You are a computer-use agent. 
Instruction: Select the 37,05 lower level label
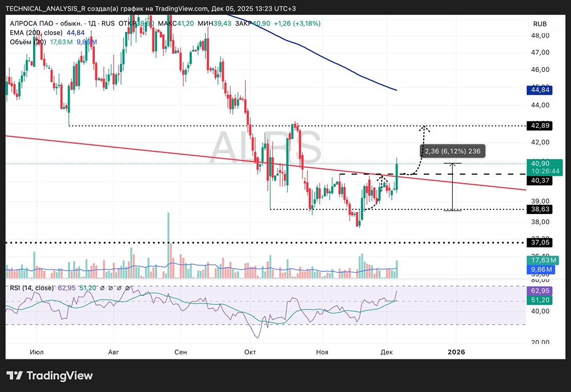coord(540,243)
